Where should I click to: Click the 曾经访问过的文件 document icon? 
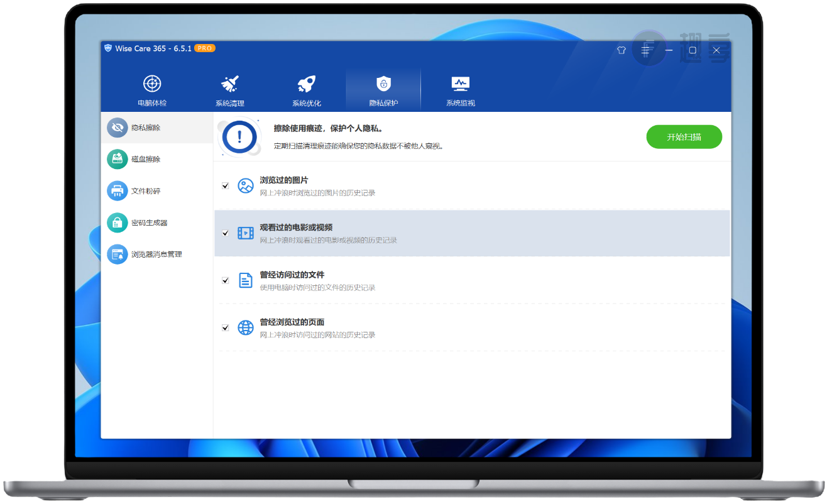(x=245, y=280)
